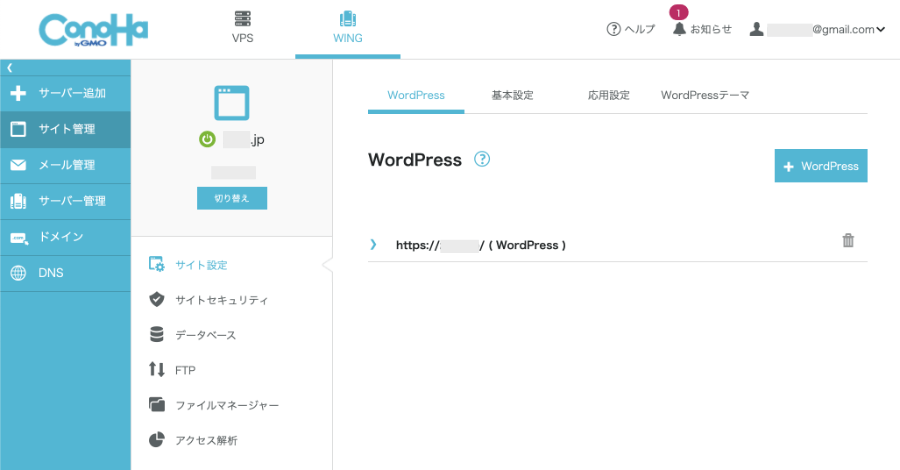Viewport: 900px width, 470px height.
Task: Select サーバー追加 in sidebar
Action: point(65,93)
